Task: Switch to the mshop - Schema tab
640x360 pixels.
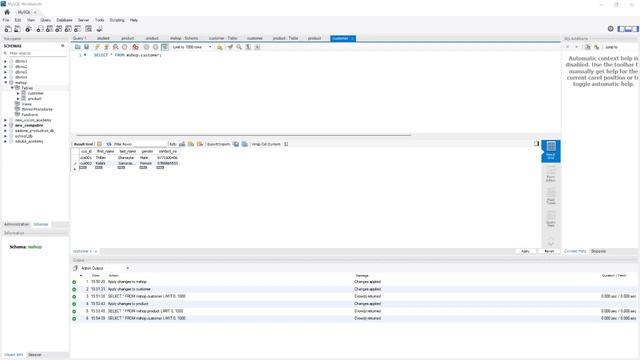Action: [184, 38]
